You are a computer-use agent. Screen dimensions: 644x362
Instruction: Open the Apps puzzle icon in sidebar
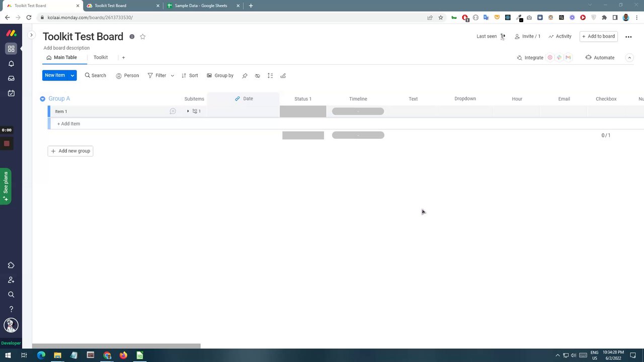(11, 265)
